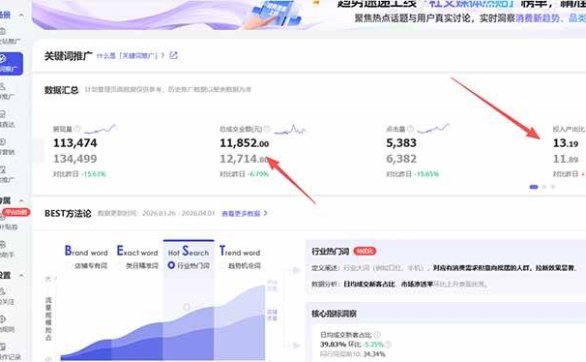Click the 13.19 ROI value

click(x=565, y=143)
